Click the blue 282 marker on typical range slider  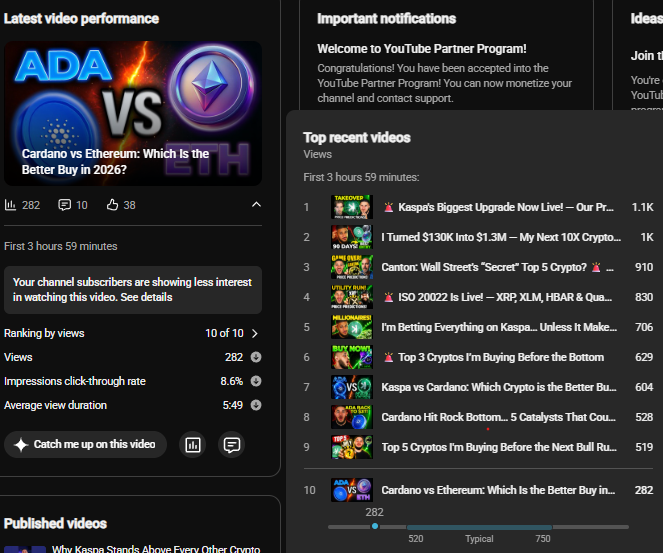pos(375,526)
